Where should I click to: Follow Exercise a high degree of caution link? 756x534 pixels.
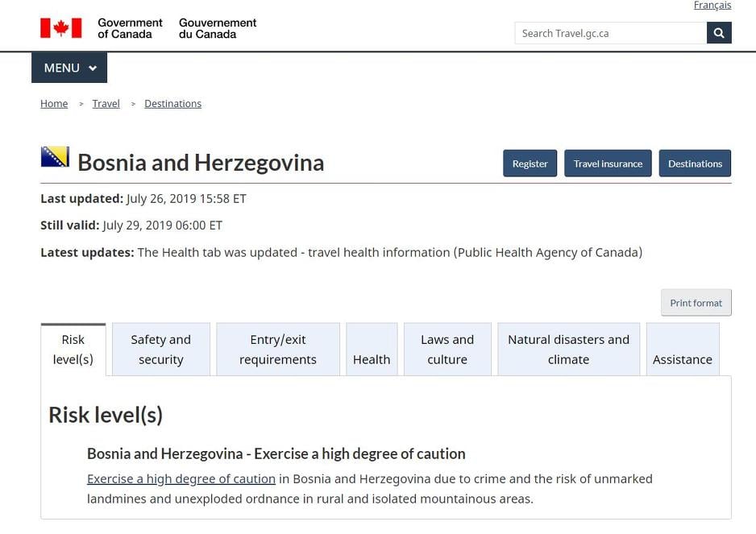coord(181,478)
